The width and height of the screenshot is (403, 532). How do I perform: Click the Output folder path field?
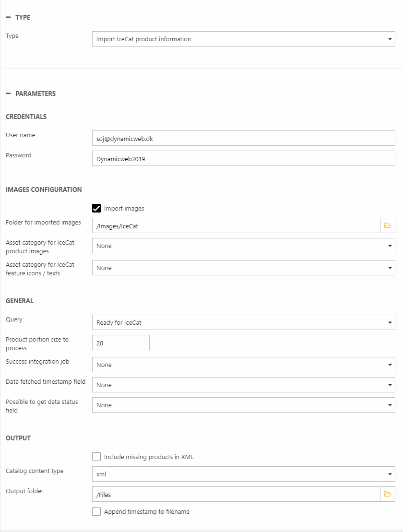(x=236, y=494)
